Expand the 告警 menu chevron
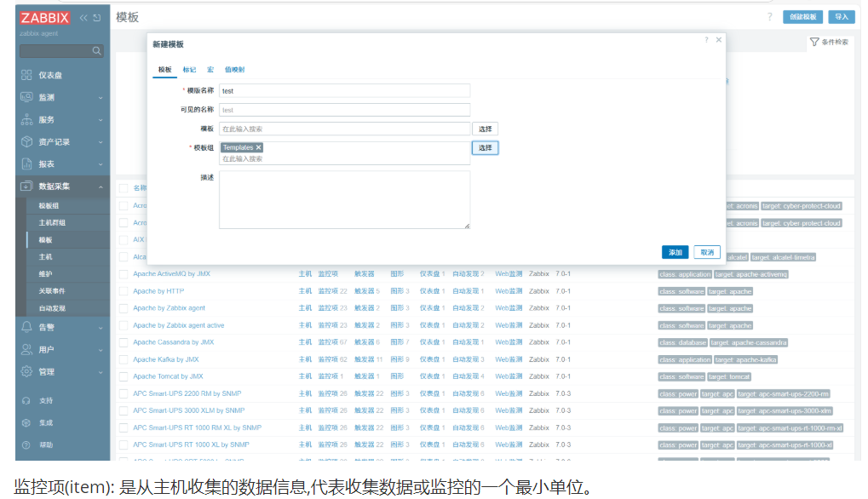 coord(101,328)
